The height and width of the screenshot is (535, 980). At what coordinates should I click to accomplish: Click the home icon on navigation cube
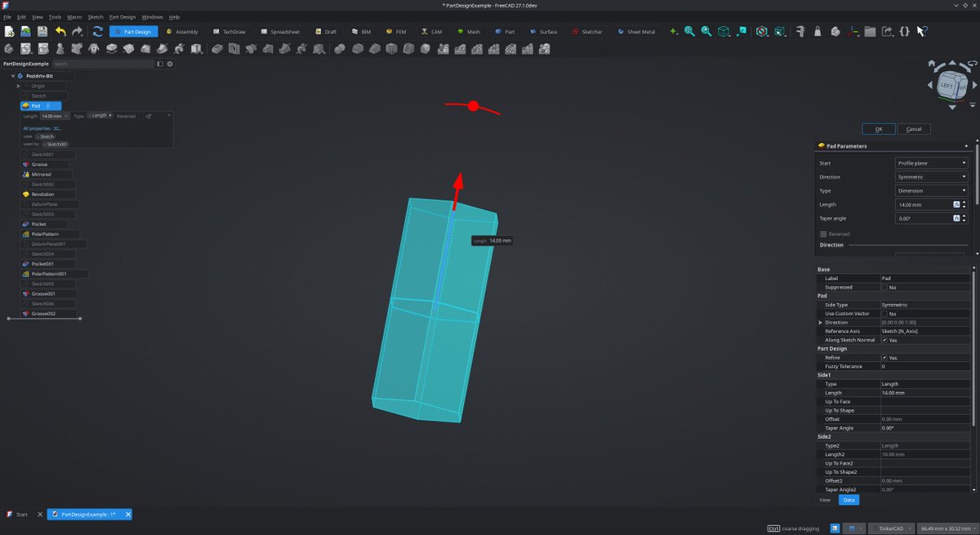pos(931,65)
